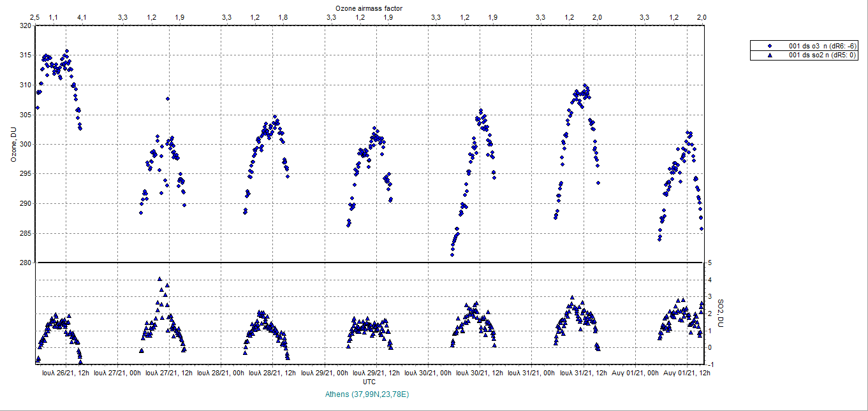Select the '001 ds o3 n (dR6: -6)' legend label

(823, 46)
